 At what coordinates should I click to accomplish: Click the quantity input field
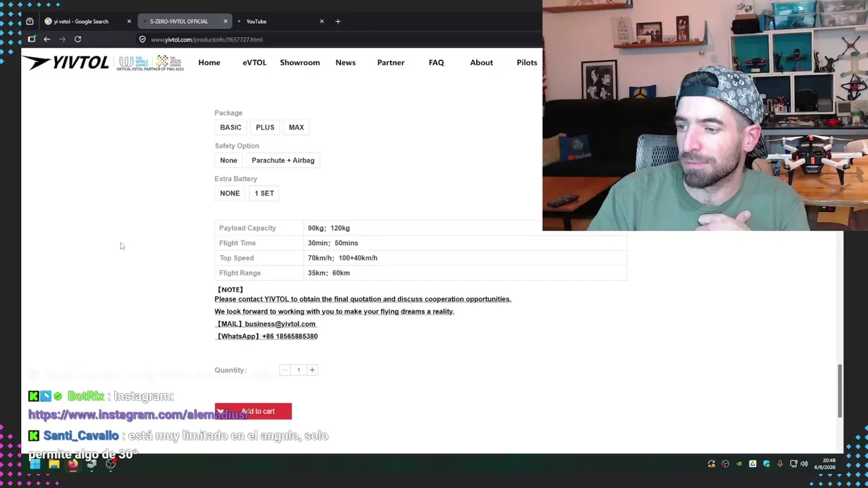pos(298,370)
